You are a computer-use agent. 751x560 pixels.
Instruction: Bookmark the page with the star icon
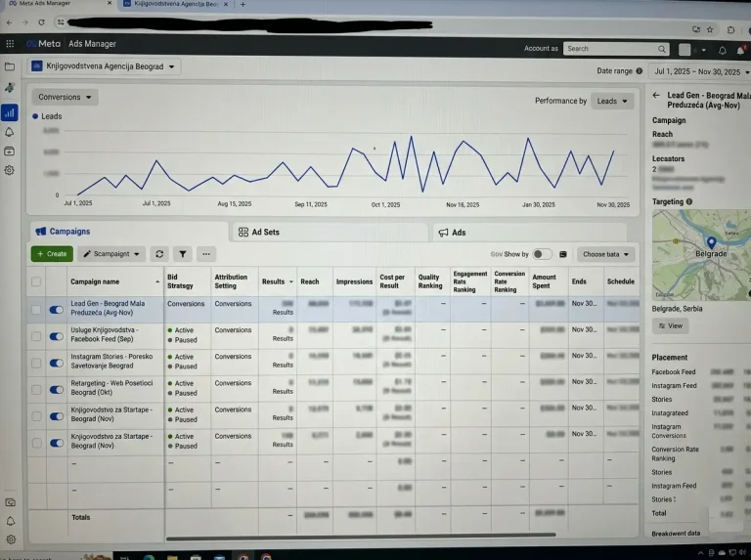click(x=710, y=29)
